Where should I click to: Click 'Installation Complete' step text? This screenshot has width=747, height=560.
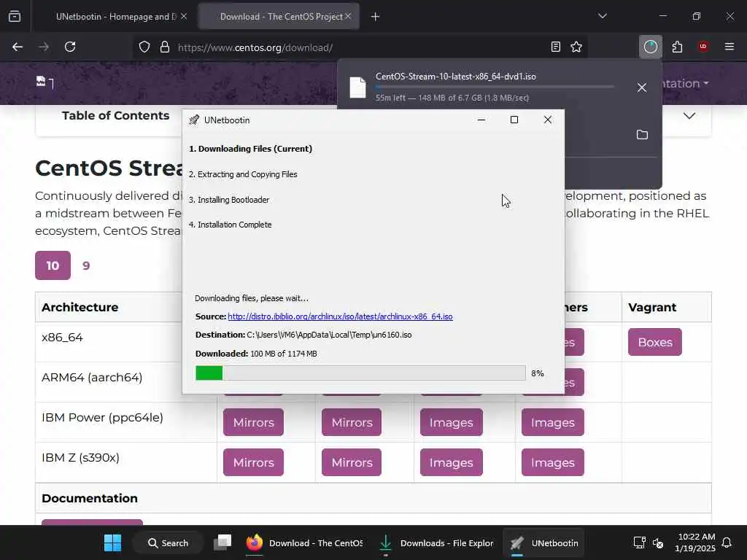pyautogui.click(x=230, y=225)
